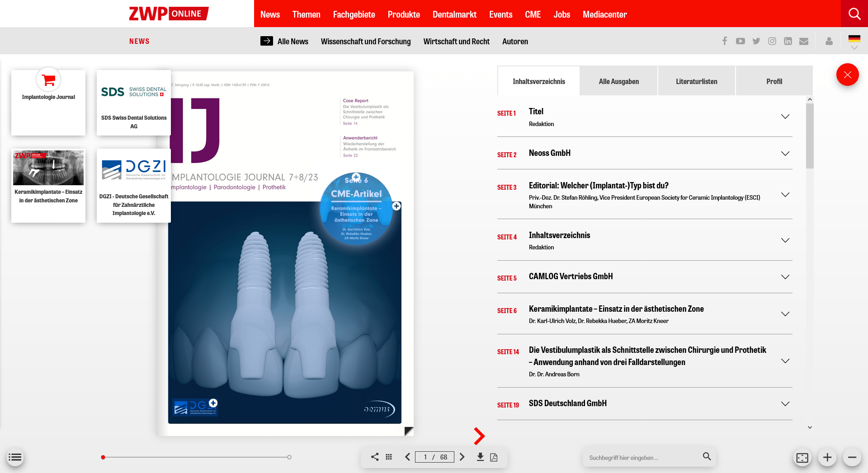The image size is (868, 473).
Task: Expand the Seite 1 Titel entry
Action: click(x=785, y=117)
